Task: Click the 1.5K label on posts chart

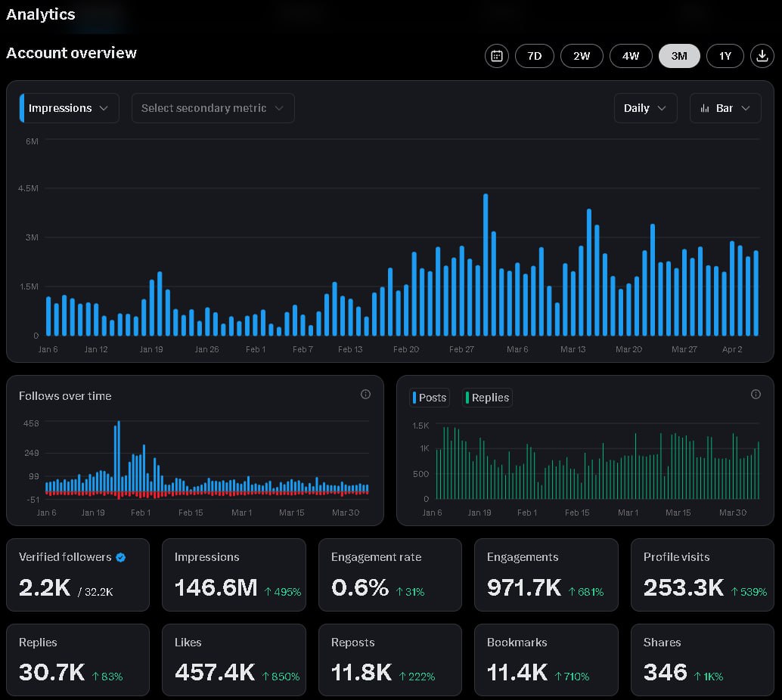Action: [x=420, y=426]
